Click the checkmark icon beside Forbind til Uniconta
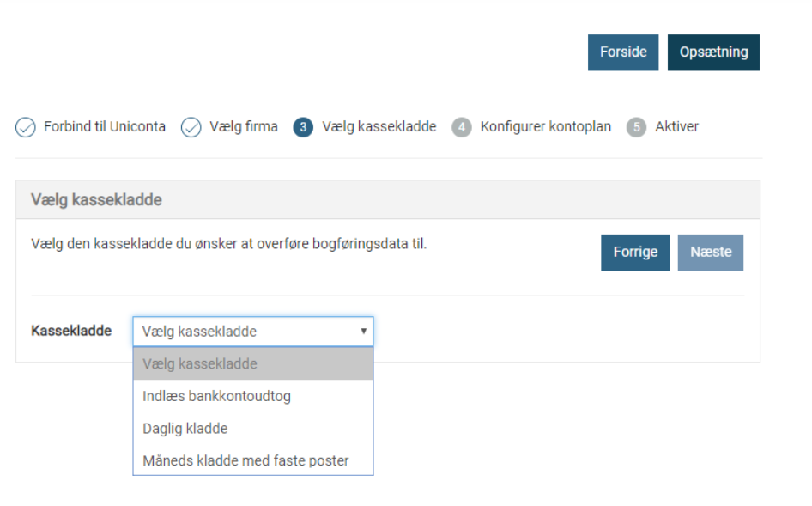Viewport: 812px width, 506px height. 26,127
